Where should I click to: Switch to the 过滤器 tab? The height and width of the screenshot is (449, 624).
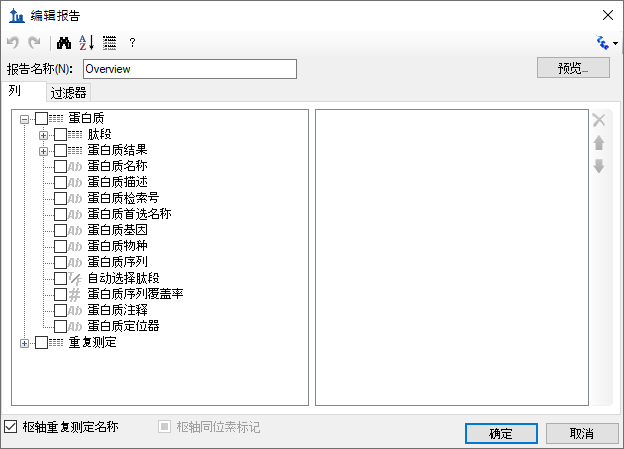click(68, 93)
